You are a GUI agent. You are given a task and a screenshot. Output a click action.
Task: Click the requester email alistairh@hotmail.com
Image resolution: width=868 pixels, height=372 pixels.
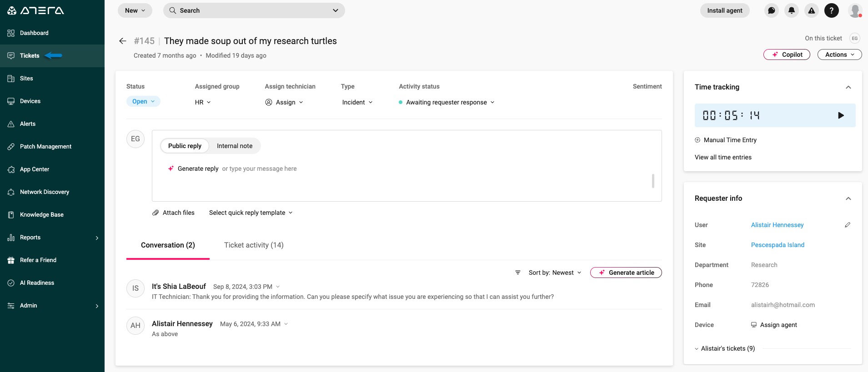click(x=783, y=305)
